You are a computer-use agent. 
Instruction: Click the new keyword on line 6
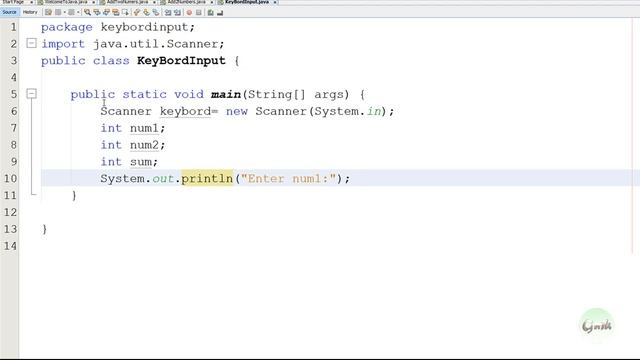coord(237,111)
